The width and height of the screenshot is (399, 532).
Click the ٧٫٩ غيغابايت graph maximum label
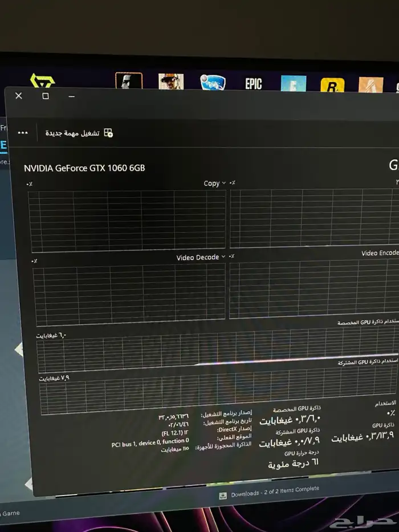(54, 378)
